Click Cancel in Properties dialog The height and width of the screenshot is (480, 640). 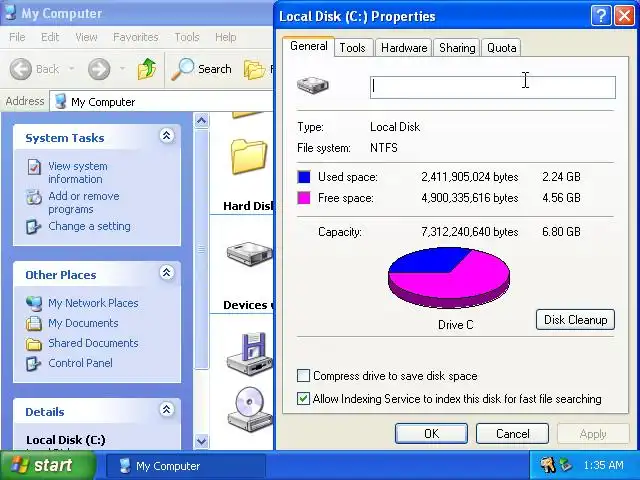coord(513,433)
